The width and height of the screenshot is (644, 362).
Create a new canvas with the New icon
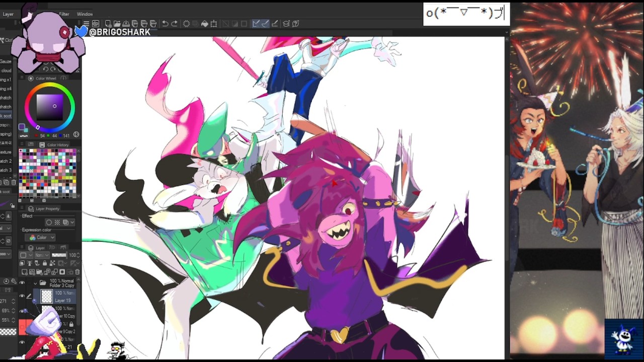coord(108,24)
